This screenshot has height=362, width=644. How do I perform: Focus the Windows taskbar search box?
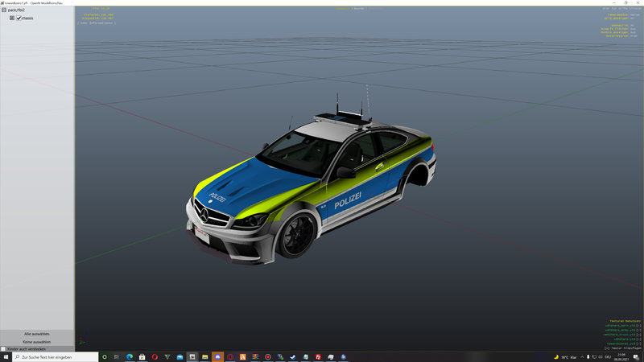(56, 357)
